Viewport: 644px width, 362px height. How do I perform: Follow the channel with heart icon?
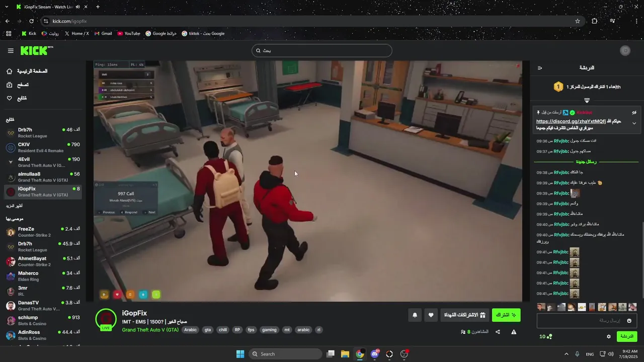[431, 315]
